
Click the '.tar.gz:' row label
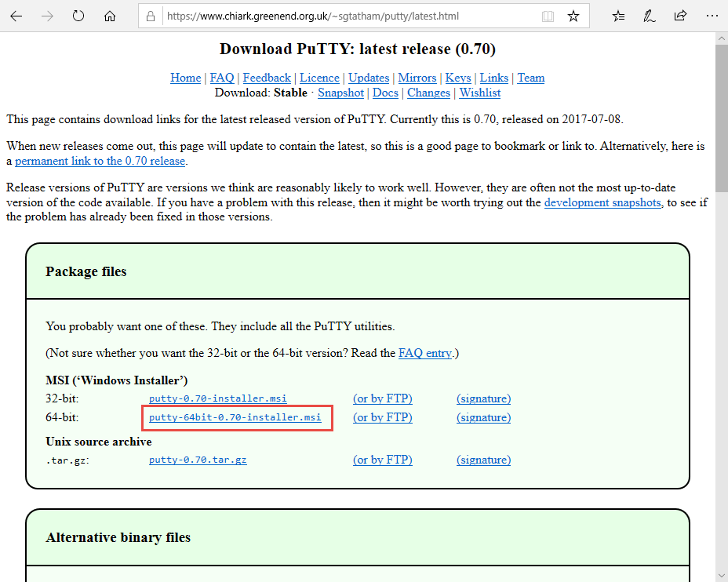tap(67, 460)
